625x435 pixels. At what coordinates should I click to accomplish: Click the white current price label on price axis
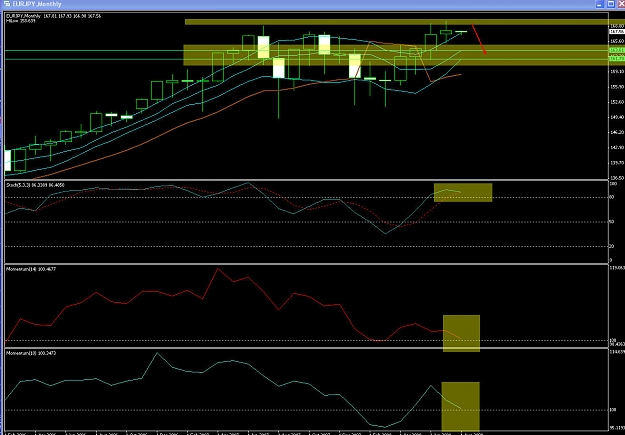(x=617, y=31)
